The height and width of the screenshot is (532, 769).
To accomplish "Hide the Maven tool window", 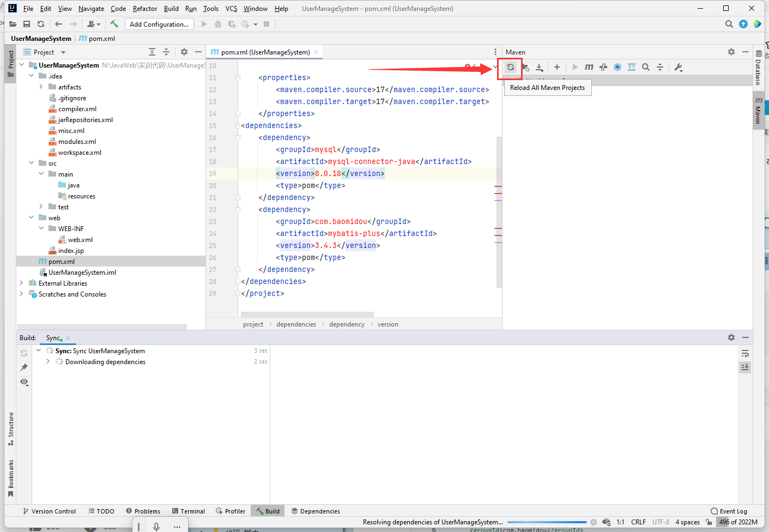I will click(x=746, y=52).
